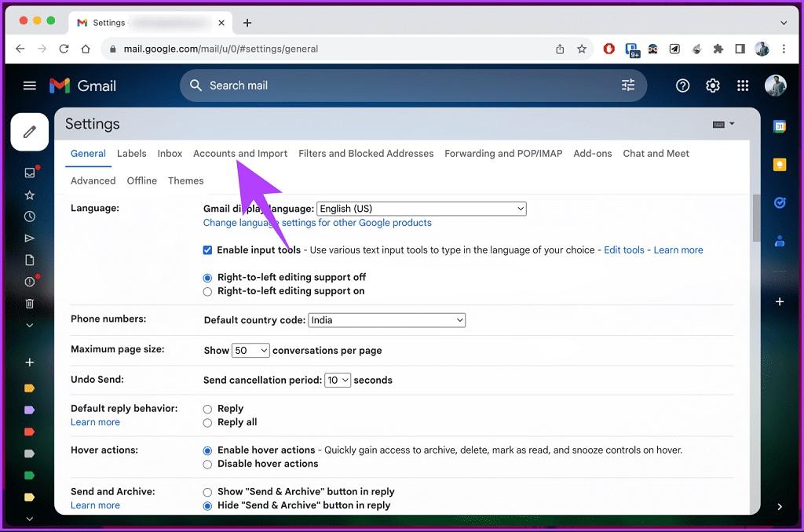
Task: Switch to the Labels settings tab
Action: tap(131, 153)
